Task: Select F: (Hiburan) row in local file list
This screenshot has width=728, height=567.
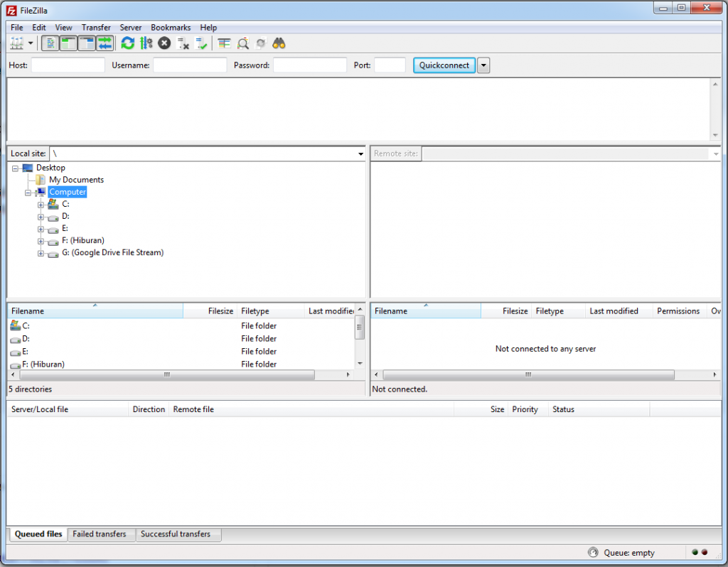Action: (x=181, y=364)
